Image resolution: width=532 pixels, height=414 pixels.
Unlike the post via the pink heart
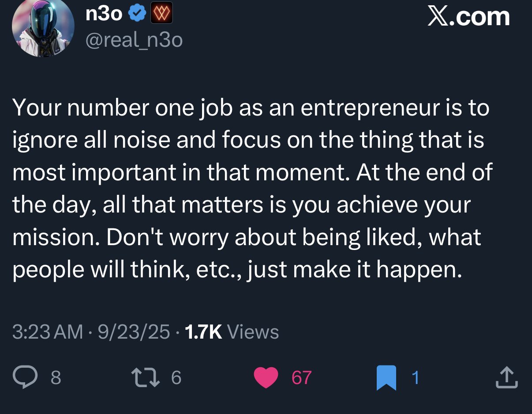pos(266,378)
